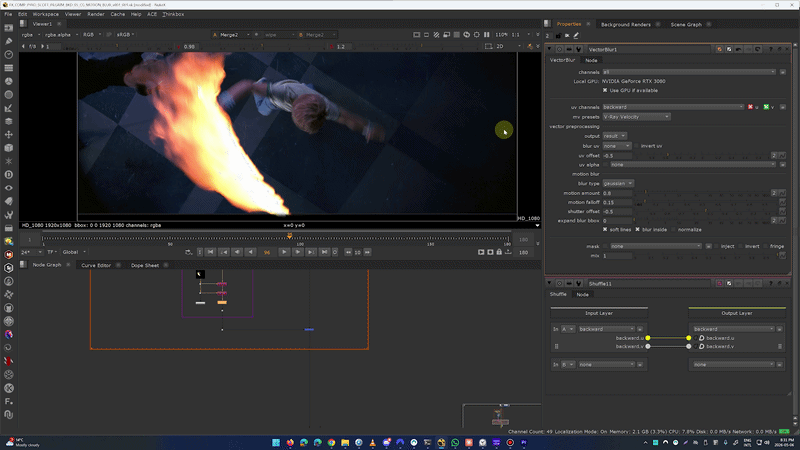Open the mv presets V-Ray Velocity dropdown
Image resolution: width=800 pixels, height=450 pixels.
coord(636,117)
